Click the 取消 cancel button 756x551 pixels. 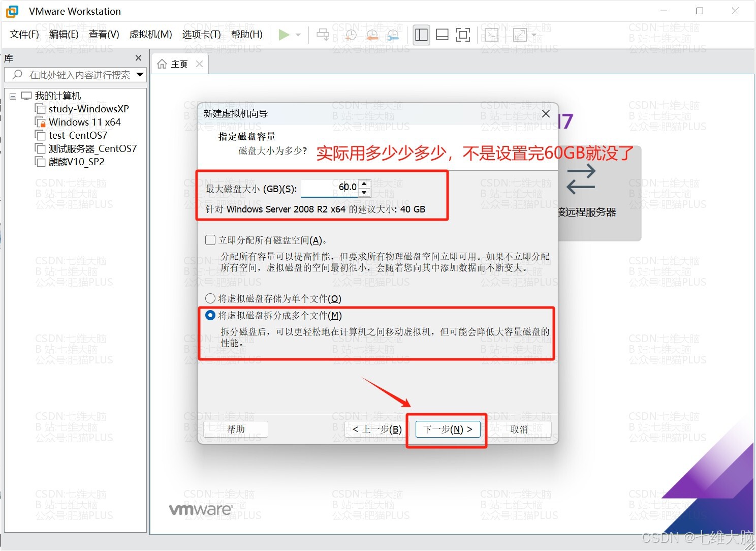519,429
